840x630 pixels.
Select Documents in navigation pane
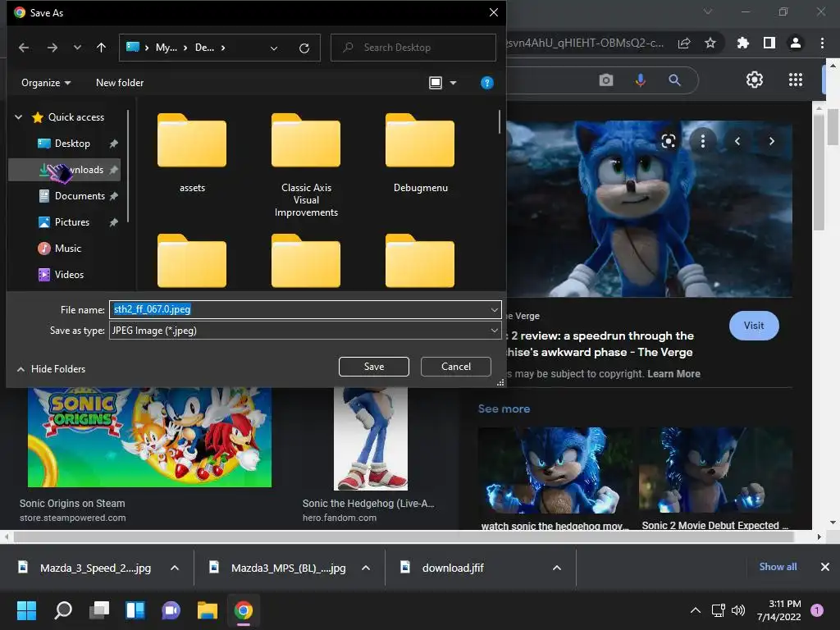point(80,196)
